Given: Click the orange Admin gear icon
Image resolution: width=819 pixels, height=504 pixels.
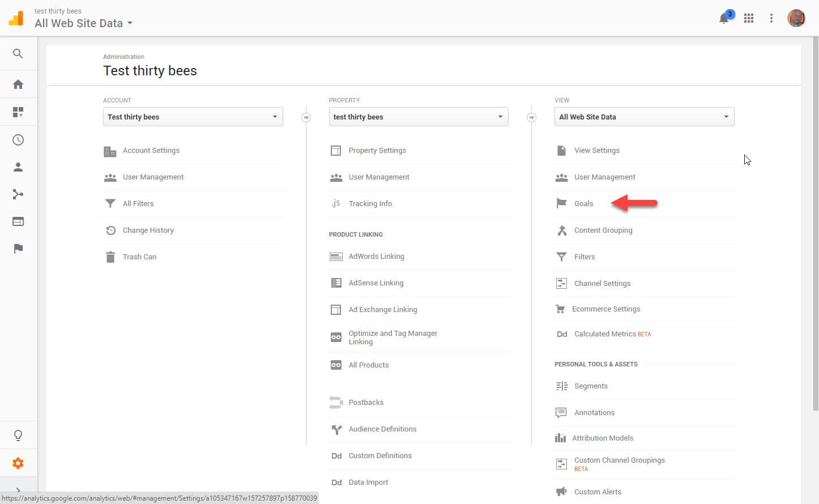Looking at the screenshot, I should 18,463.
